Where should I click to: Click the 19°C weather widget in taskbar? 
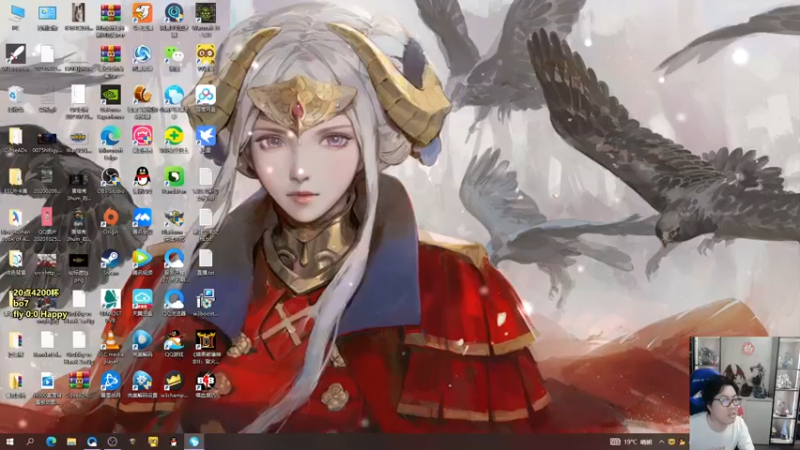tap(633, 442)
